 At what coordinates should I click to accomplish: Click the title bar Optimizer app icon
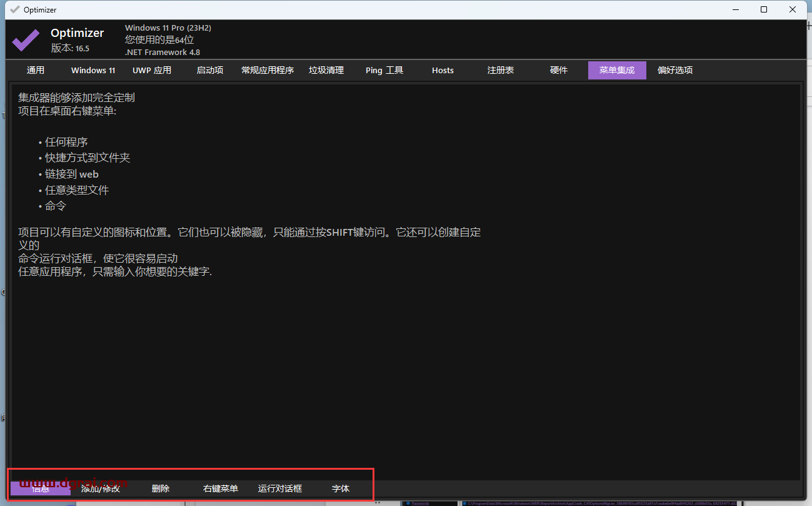(14, 9)
